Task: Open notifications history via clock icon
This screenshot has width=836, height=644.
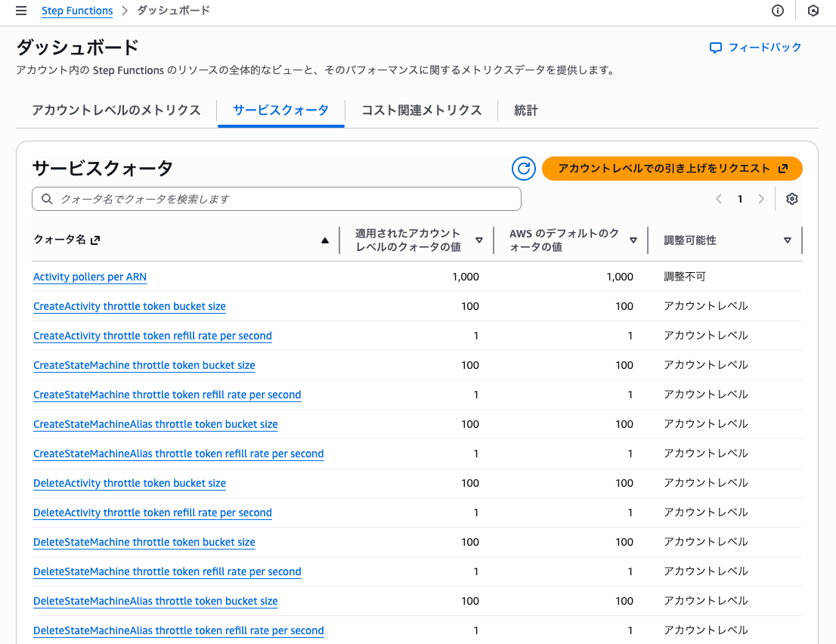Action: pos(813,11)
